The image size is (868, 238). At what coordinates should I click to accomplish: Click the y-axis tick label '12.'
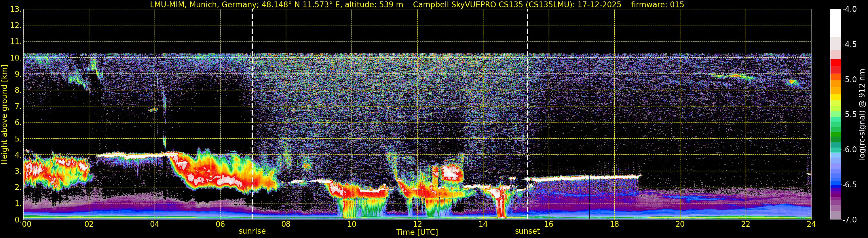pyautogui.click(x=16, y=26)
